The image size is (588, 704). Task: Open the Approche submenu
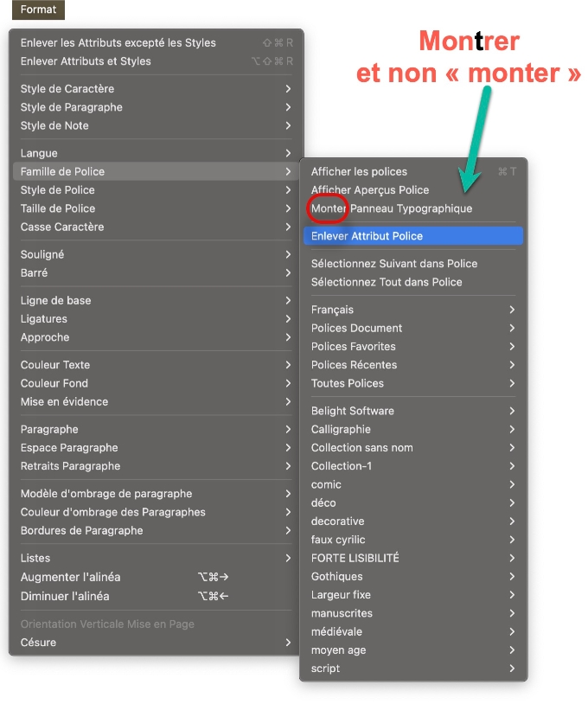[157, 337]
